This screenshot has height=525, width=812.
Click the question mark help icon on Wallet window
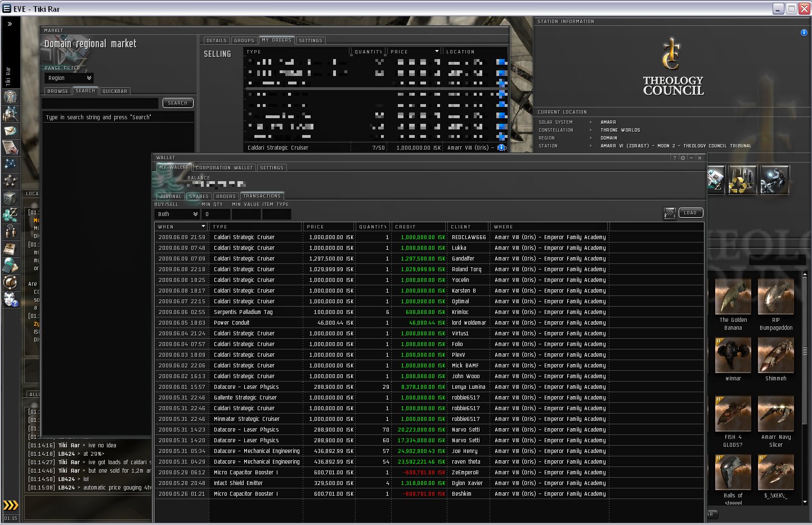pos(674,158)
